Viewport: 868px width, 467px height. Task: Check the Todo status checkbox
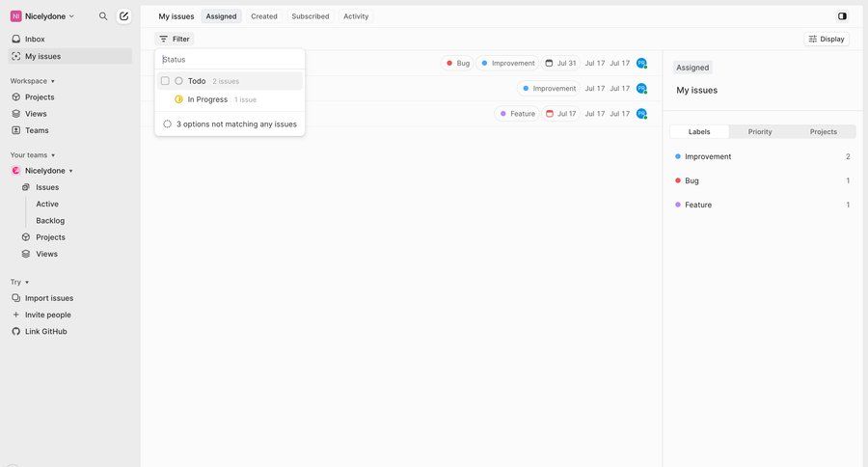tap(165, 81)
